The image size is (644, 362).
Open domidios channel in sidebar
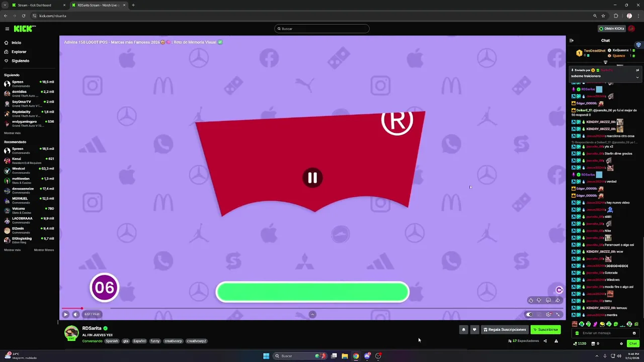pos(29,94)
